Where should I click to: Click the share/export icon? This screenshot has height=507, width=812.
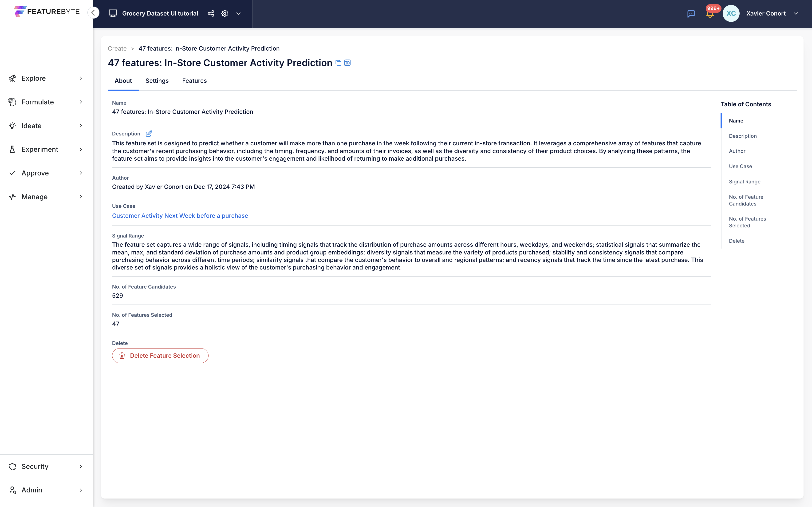211,13
